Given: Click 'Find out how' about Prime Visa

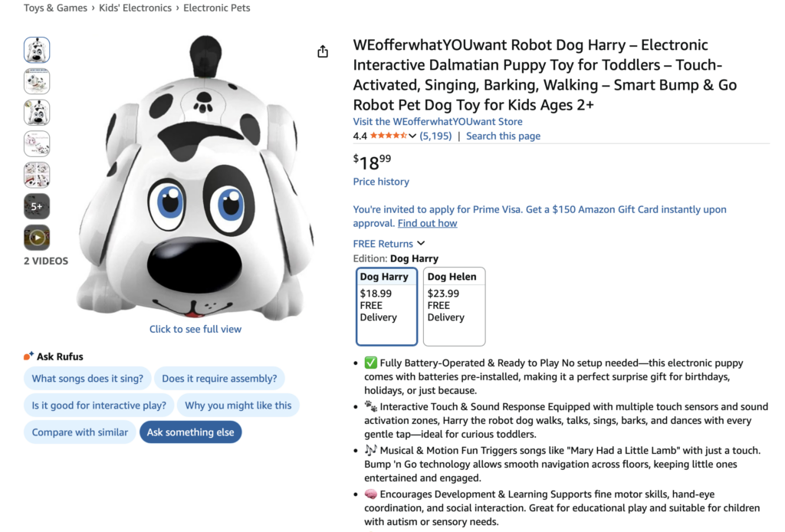Looking at the screenshot, I should click(427, 223).
